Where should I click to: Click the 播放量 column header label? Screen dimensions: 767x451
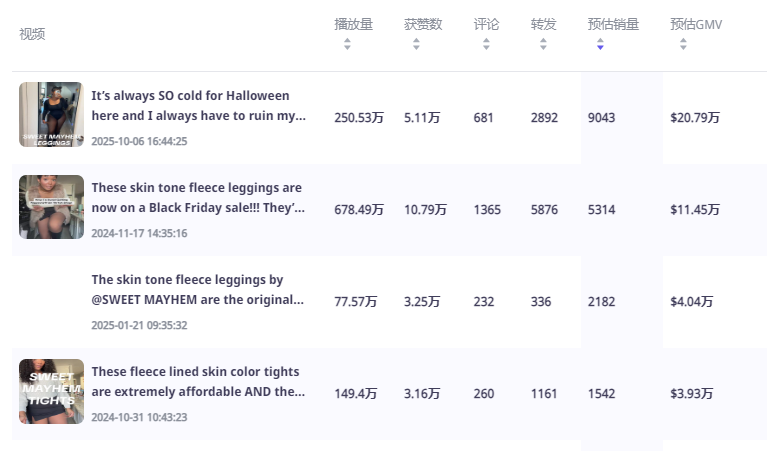point(353,24)
